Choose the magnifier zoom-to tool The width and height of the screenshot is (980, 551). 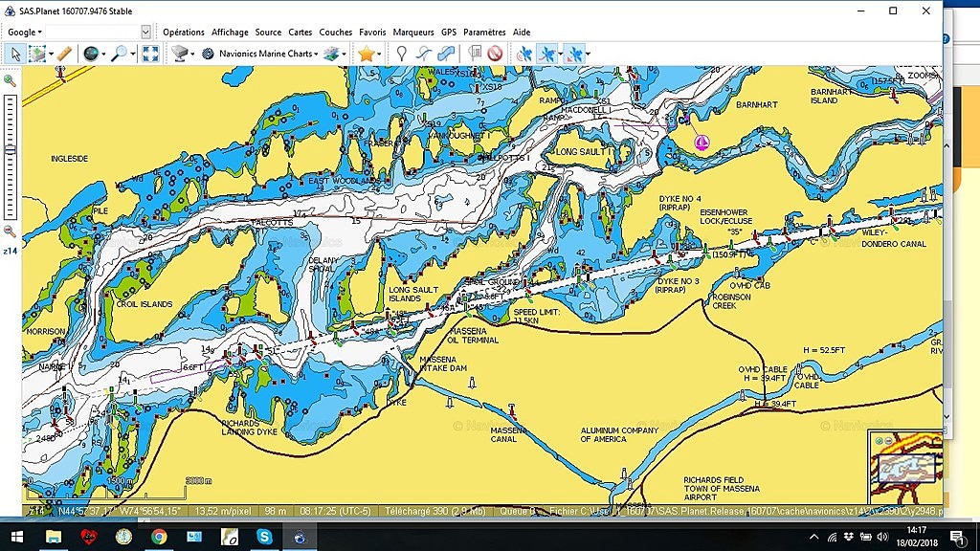tap(119, 54)
